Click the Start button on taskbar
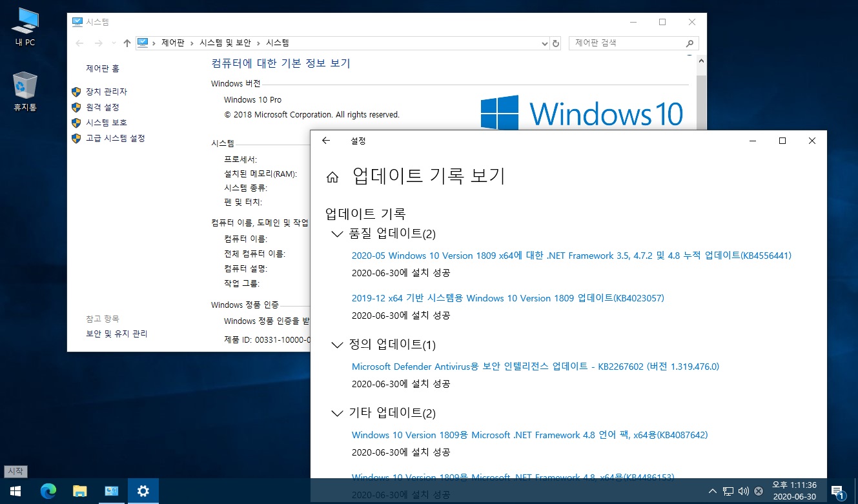858x504 pixels. (x=15, y=491)
